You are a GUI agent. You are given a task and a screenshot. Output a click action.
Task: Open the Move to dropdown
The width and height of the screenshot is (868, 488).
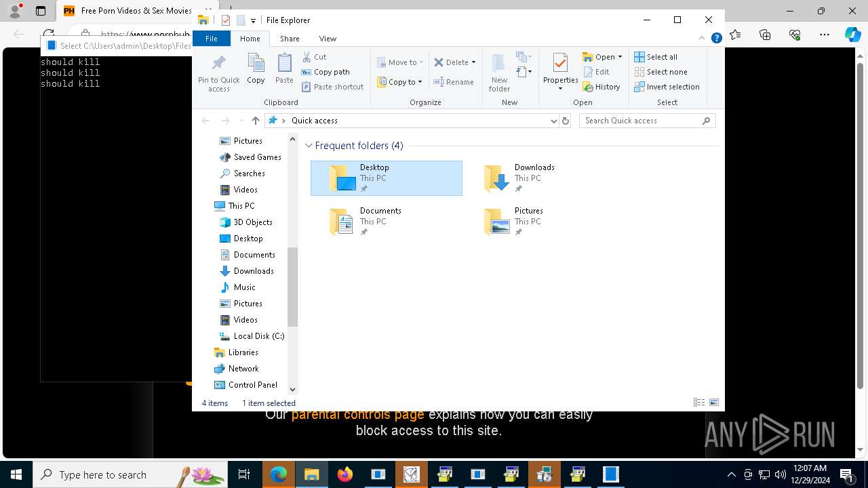tap(400, 62)
